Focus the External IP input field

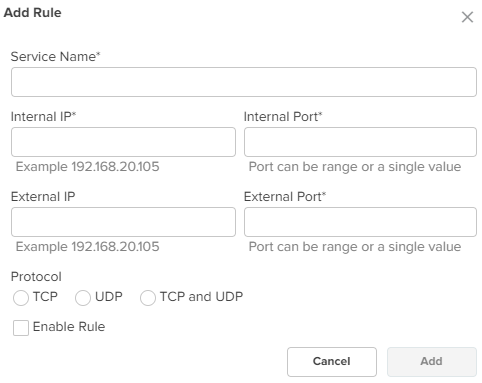(x=123, y=222)
